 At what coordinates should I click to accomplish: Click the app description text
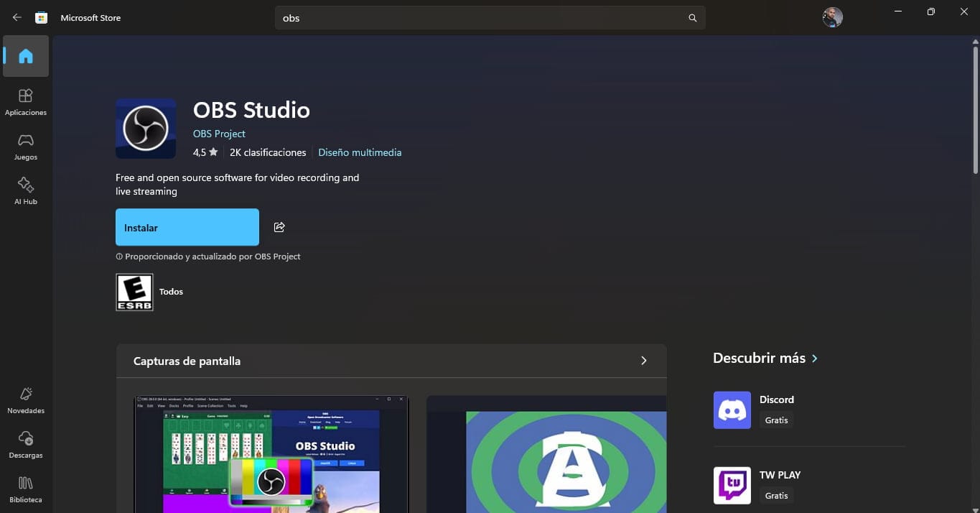(x=238, y=184)
